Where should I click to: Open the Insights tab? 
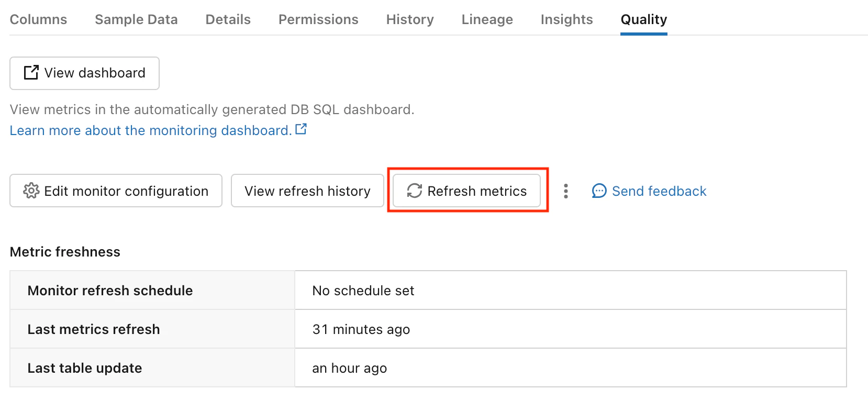tap(566, 19)
